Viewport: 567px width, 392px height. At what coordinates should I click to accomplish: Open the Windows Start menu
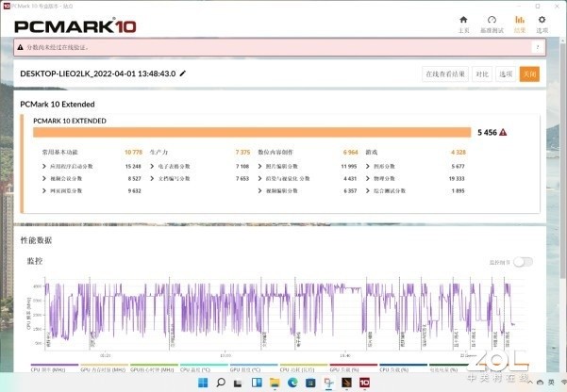203,383
